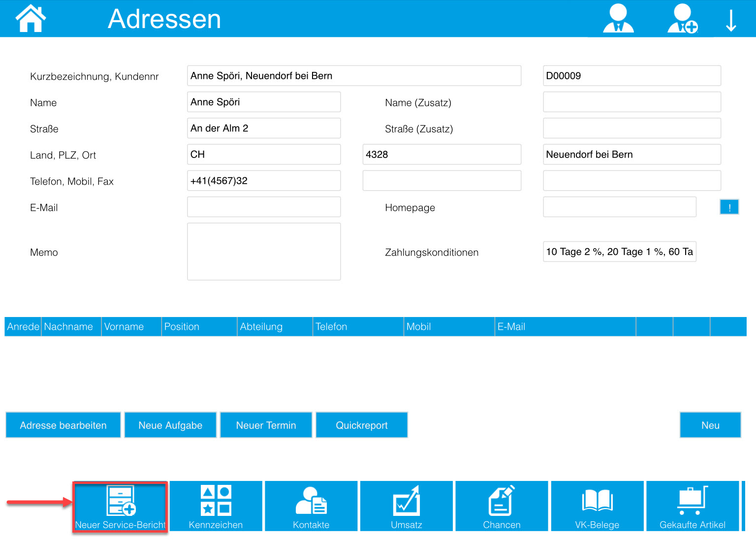Click the PLZ field containing 4328
The image size is (756, 541).
[x=442, y=155]
